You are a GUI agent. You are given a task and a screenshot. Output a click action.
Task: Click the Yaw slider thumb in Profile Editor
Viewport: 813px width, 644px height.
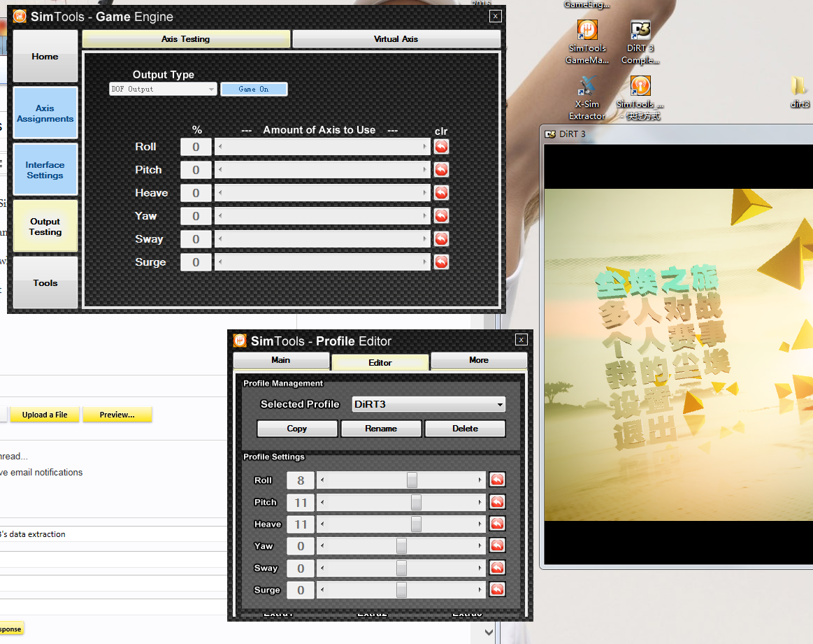(x=401, y=546)
